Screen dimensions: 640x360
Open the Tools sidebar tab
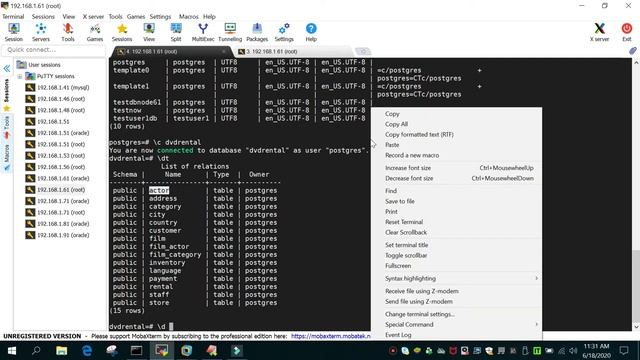coord(7,127)
